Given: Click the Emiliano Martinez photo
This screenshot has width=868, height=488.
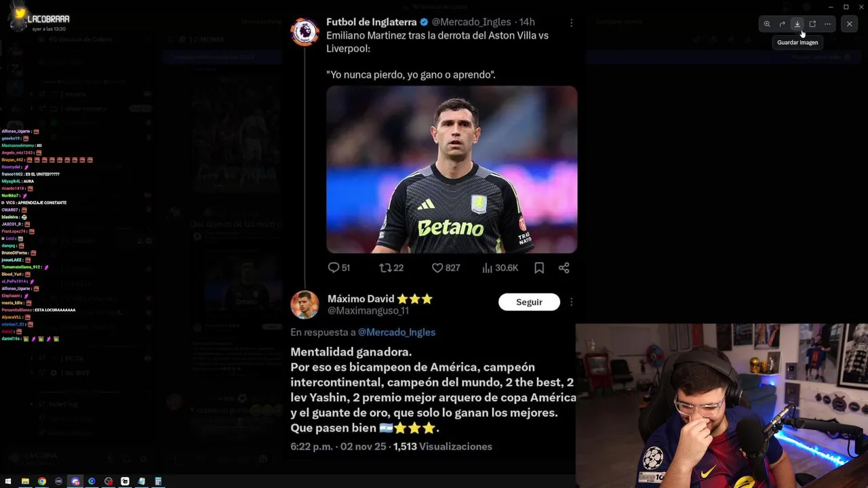Looking at the screenshot, I should coord(452,169).
